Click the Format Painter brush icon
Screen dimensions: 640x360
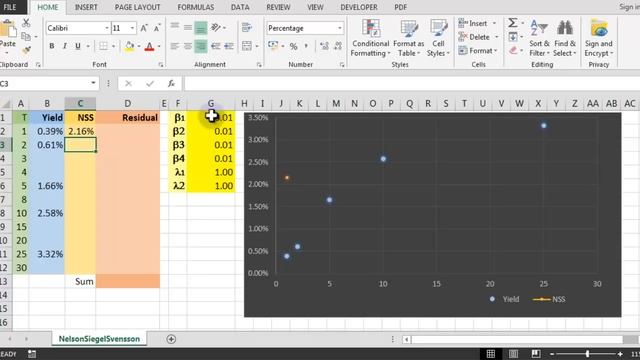click(26, 50)
